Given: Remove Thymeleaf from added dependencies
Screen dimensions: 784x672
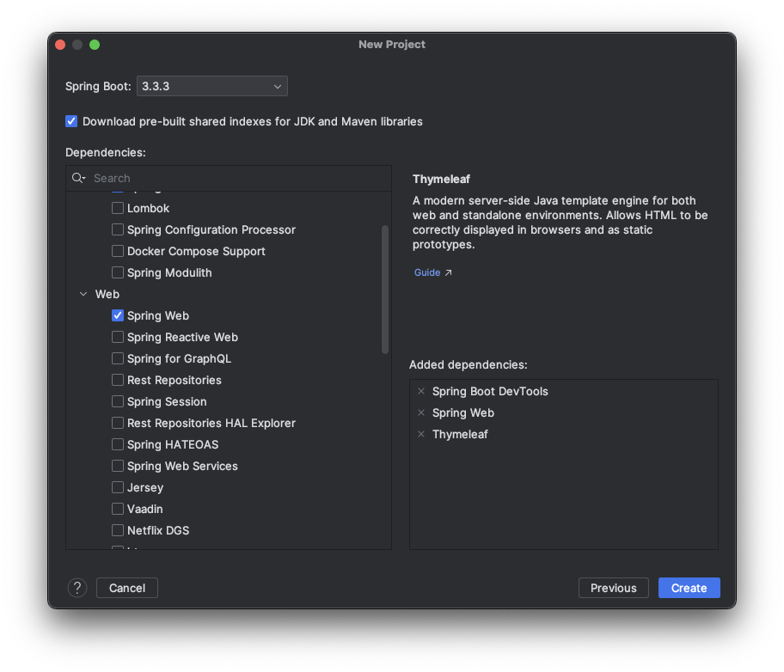Looking at the screenshot, I should (421, 434).
